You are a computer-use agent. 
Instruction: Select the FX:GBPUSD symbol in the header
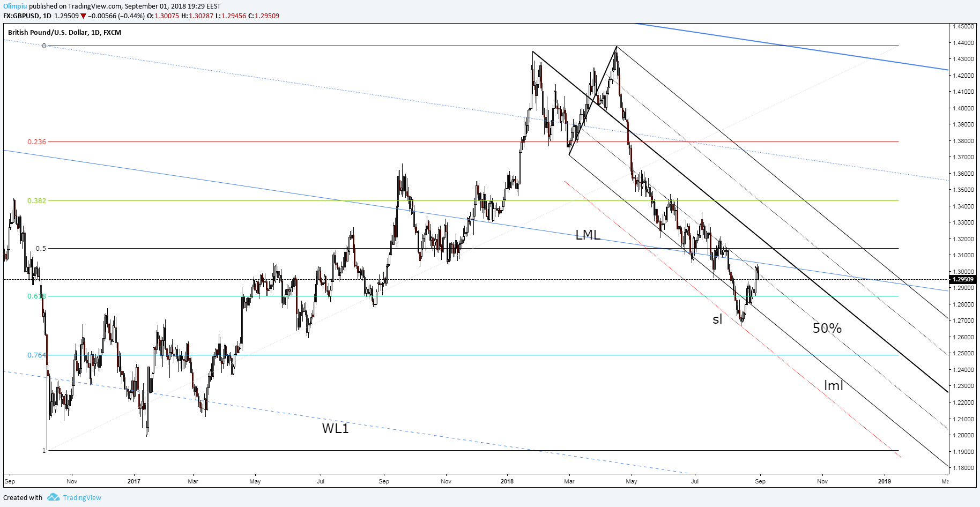[21, 16]
